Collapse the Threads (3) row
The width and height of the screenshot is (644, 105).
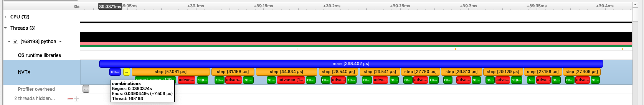coord(6,28)
